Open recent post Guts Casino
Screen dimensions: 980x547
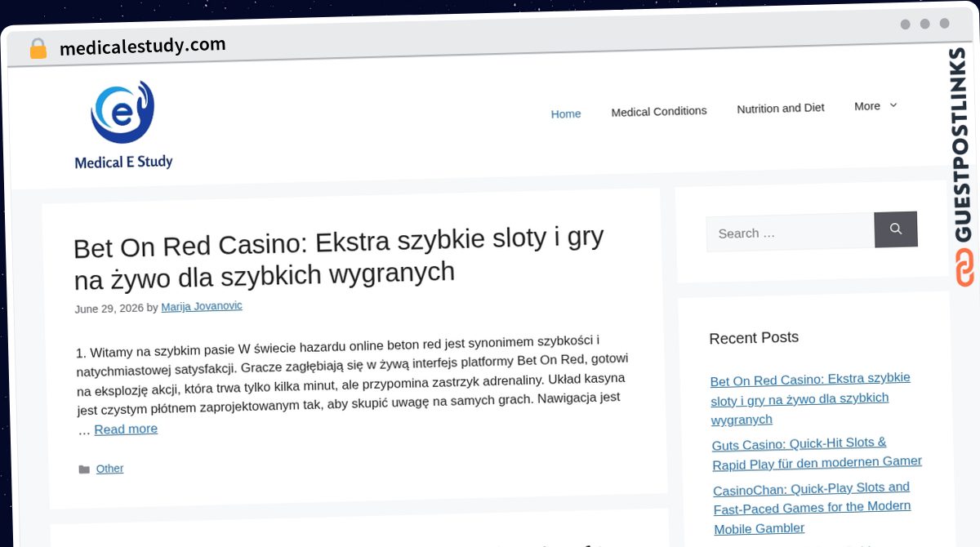[817, 452]
